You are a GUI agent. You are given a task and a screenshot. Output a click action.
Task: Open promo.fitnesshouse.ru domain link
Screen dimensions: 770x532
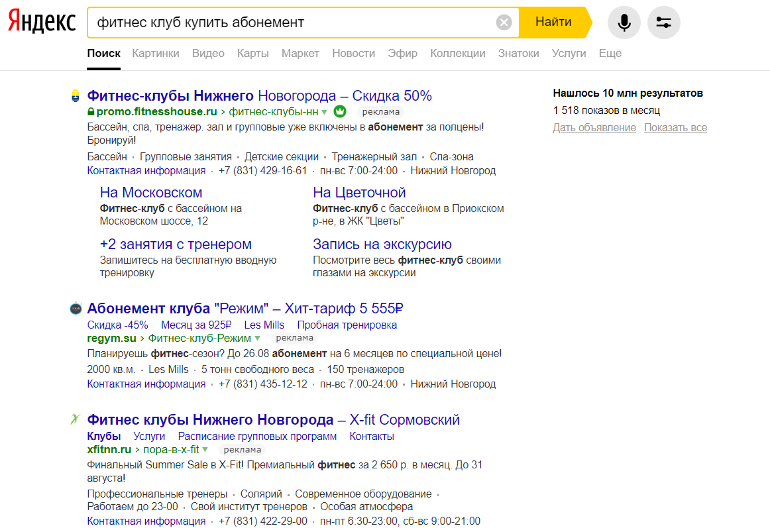(x=156, y=112)
